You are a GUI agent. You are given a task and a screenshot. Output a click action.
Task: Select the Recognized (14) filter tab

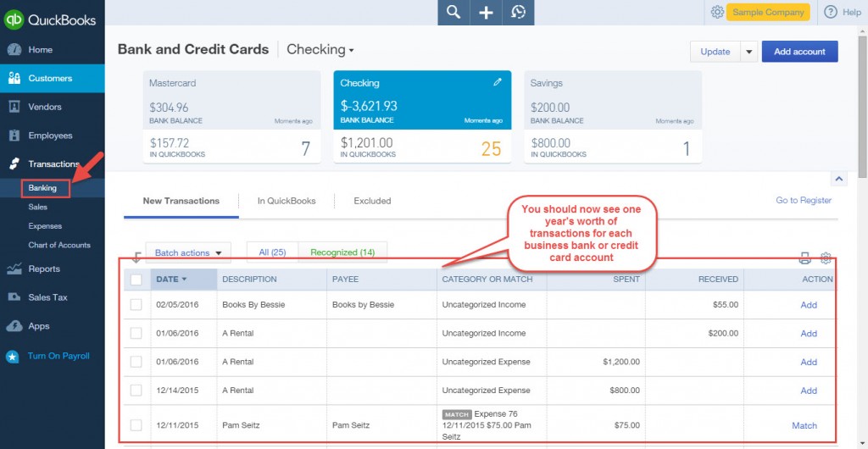[342, 252]
